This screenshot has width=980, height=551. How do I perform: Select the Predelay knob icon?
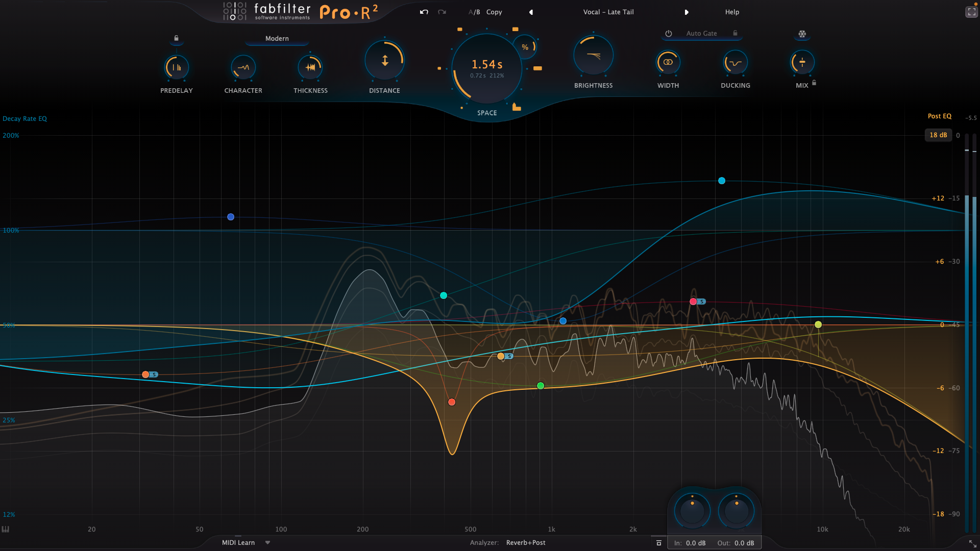coord(176,67)
